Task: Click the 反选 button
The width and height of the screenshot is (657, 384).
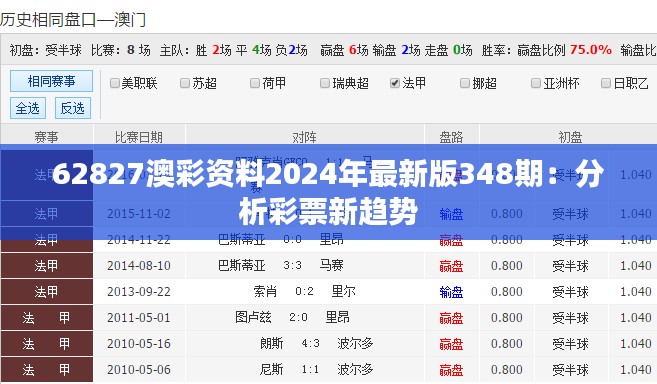Action: coord(73,108)
